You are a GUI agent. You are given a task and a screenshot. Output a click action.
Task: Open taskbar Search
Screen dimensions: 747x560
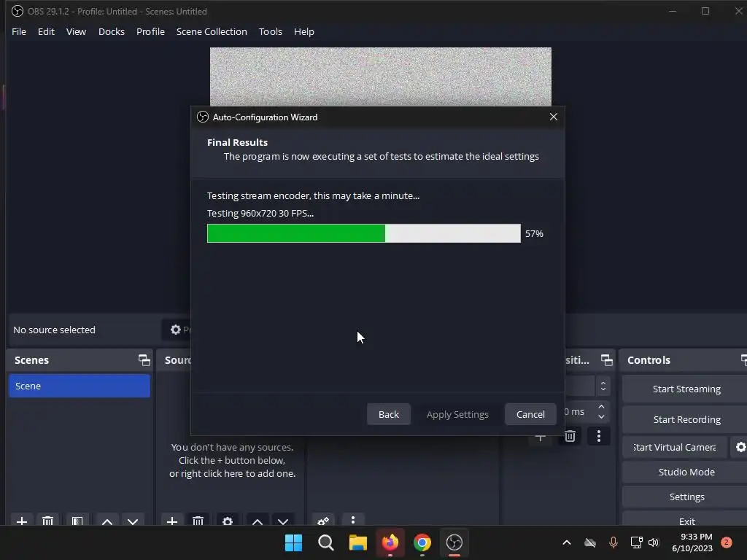326,542
